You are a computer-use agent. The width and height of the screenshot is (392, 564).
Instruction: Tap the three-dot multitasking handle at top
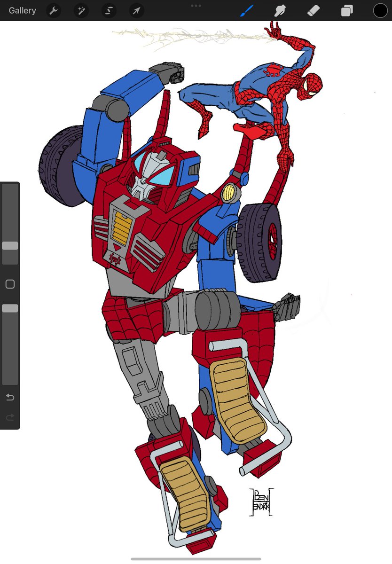coord(196,6)
